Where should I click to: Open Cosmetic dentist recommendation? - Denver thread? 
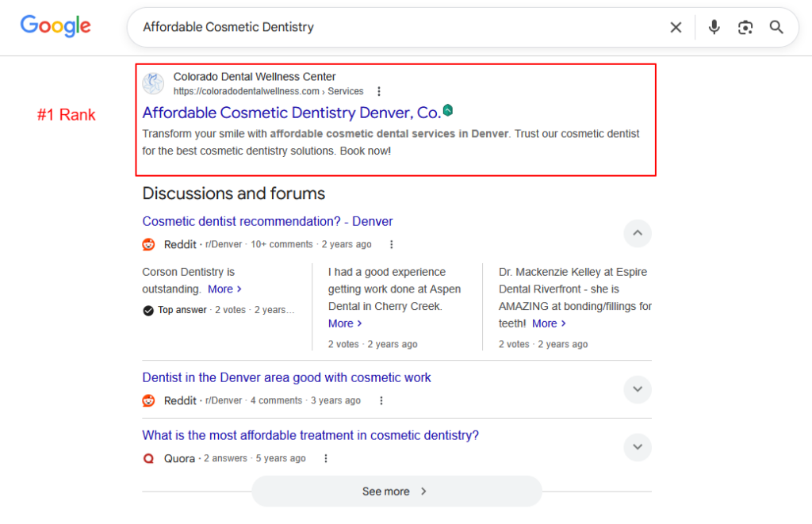[267, 221]
